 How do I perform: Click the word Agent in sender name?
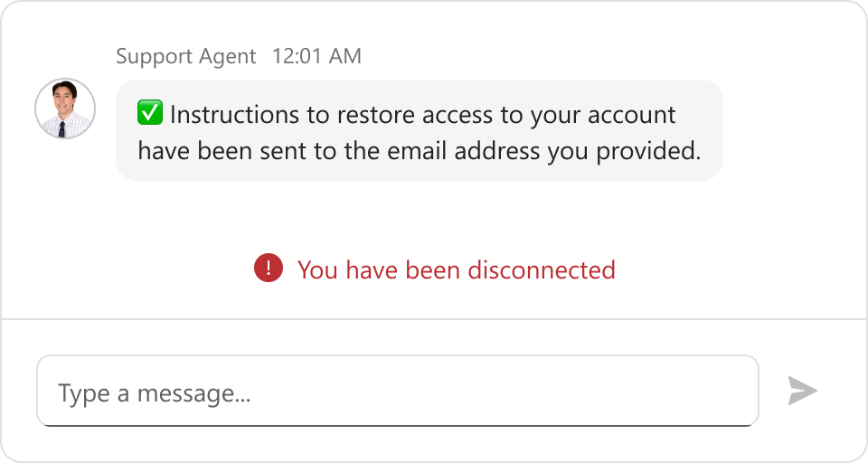coord(232,56)
